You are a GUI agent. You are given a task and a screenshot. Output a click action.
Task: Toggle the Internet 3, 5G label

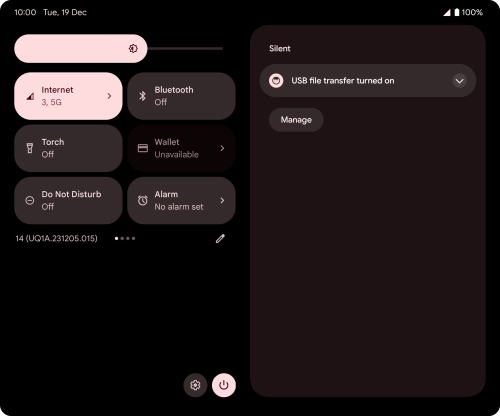click(51, 102)
